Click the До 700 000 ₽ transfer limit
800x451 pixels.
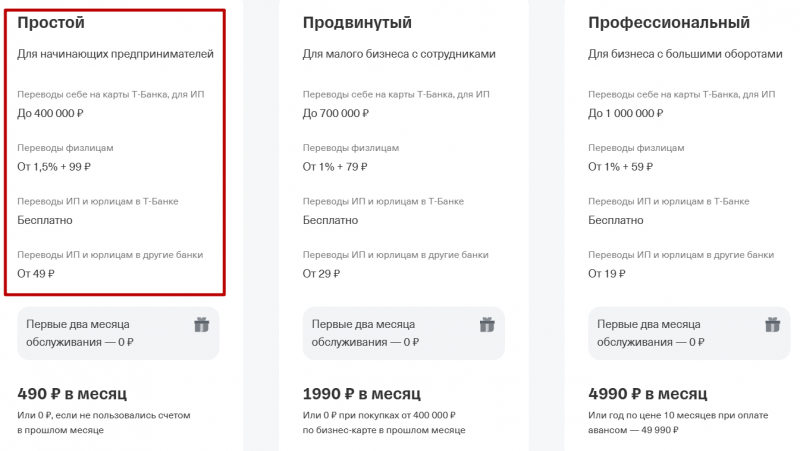pyautogui.click(x=338, y=113)
